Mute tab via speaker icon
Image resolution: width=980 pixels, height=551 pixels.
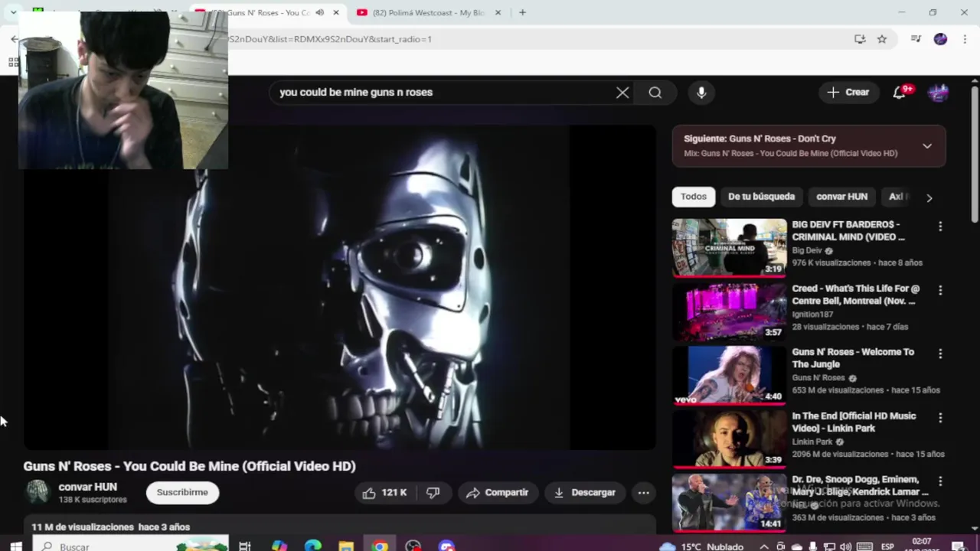(319, 12)
